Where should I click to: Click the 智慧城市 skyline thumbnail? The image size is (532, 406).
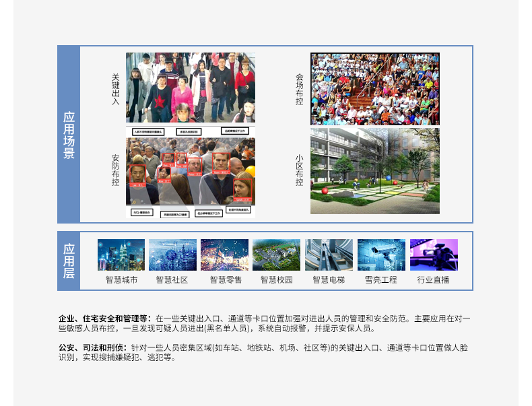pos(121,255)
